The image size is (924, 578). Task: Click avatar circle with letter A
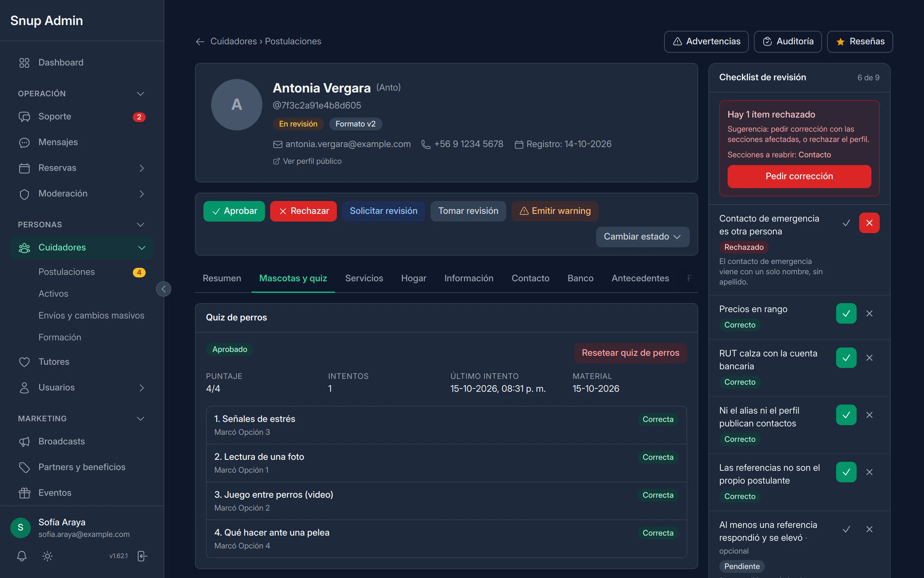tap(237, 105)
